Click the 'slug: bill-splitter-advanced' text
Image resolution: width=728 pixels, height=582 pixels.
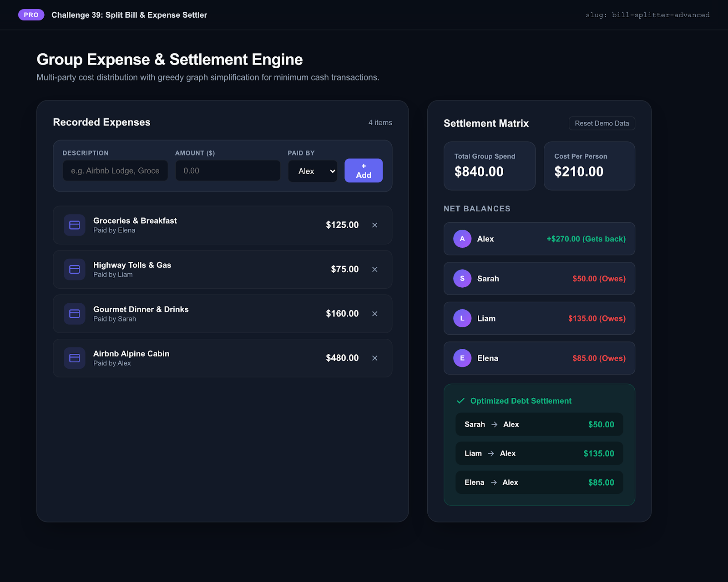coord(647,15)
